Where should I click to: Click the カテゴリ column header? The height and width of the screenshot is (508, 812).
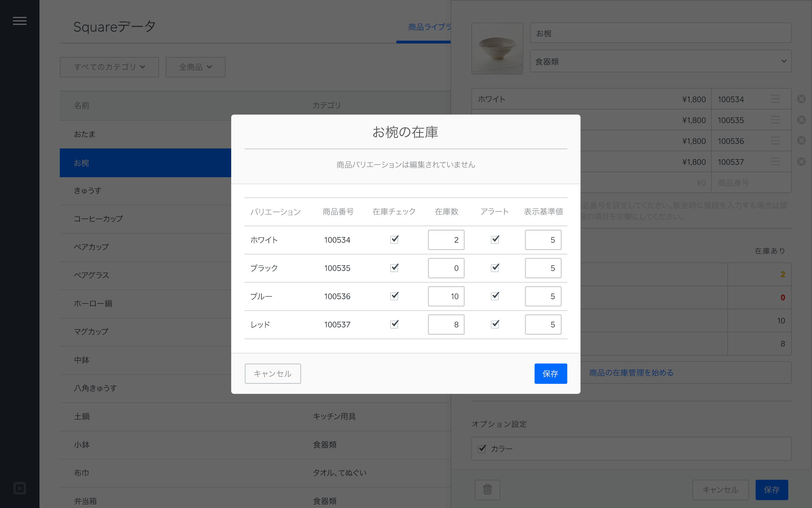tap(326, 106)
